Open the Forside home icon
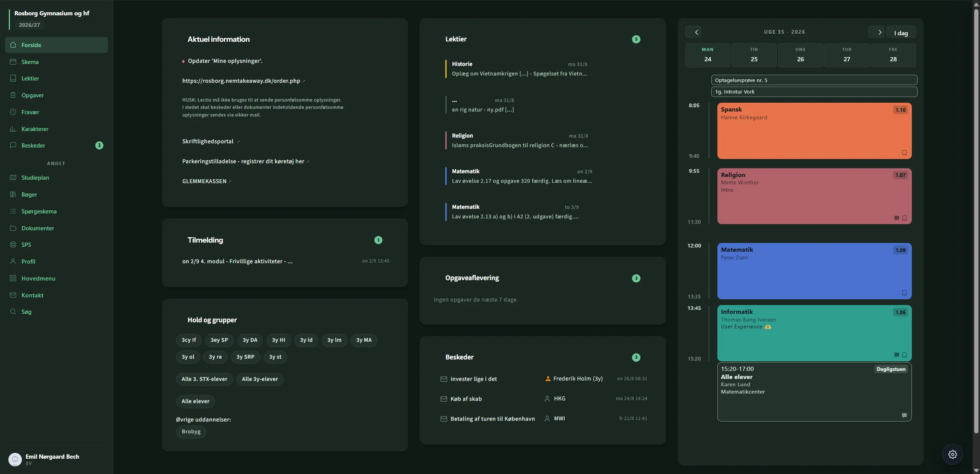The width and height of the screenshot is (980, 474). pos(13,45)
